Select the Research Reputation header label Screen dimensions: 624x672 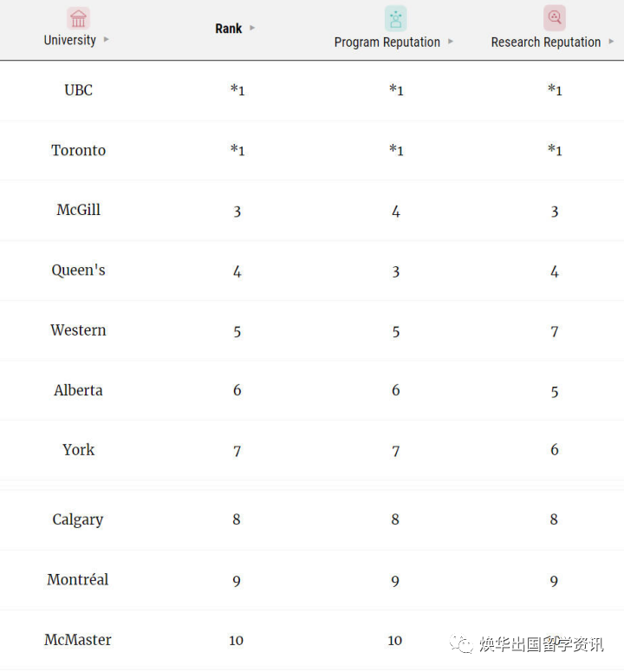pos(546,42)
